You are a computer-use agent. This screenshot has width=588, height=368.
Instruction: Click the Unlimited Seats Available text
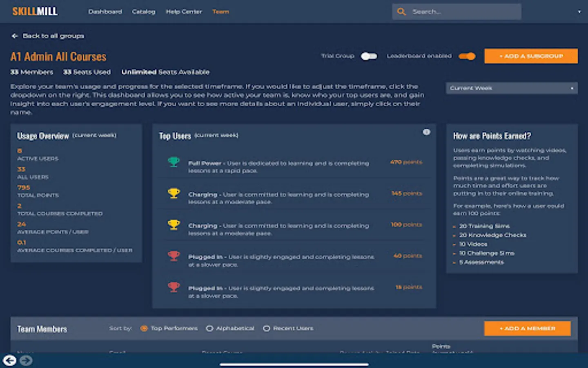pos(165,72)
